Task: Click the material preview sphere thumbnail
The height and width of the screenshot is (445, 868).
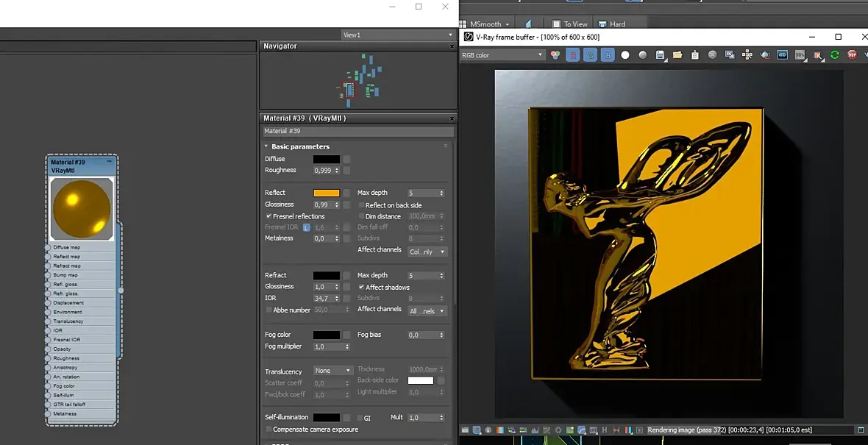Action: coord(82,209)
